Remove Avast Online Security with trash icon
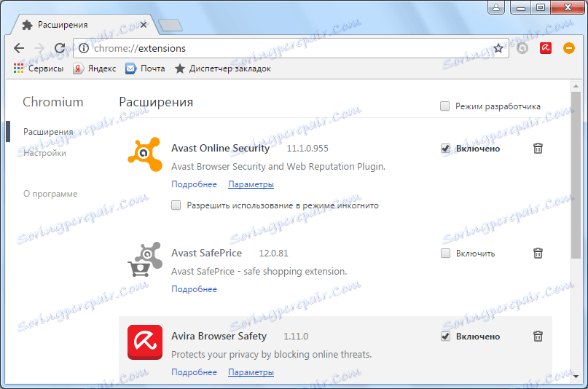Screen dimensions: 588x389 click(538, 149)
